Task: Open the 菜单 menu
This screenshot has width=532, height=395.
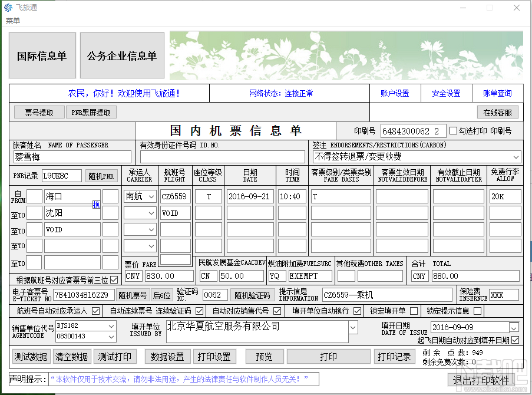Action: click(x=13, y=21)
